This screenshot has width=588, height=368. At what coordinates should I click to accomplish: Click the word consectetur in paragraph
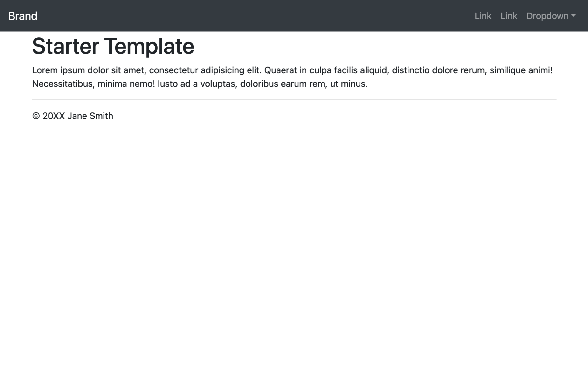coord(173,70)
